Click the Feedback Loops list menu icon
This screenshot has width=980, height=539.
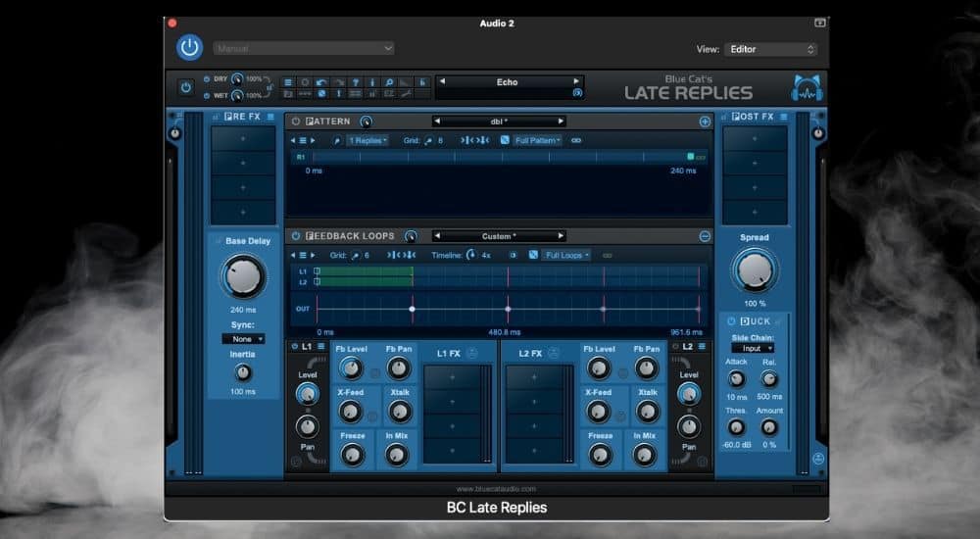[x=303, y=255]
